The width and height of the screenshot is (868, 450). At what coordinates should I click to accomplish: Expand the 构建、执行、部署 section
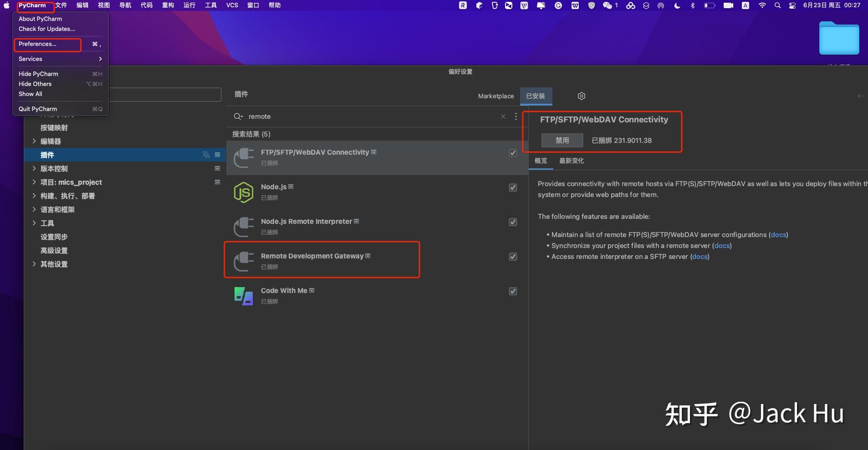click(x=35, y=196)
